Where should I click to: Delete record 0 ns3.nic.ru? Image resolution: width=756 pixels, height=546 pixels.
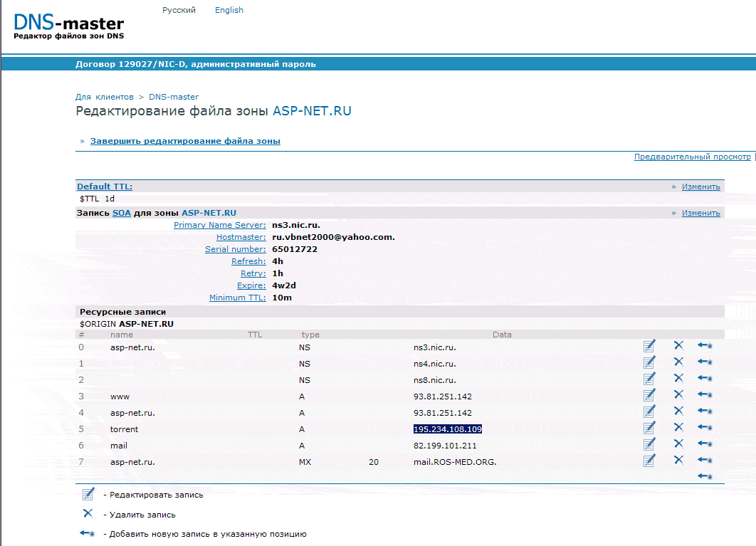(678, 345)
